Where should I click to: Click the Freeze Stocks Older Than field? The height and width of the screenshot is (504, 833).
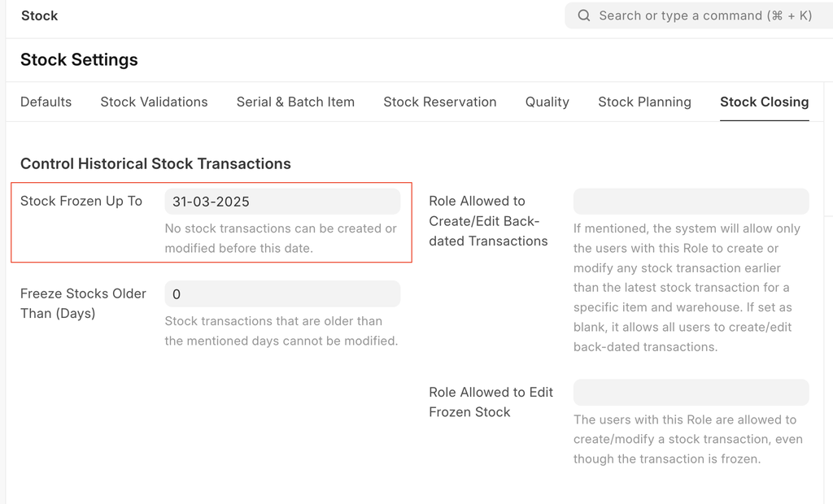[282, 293]
